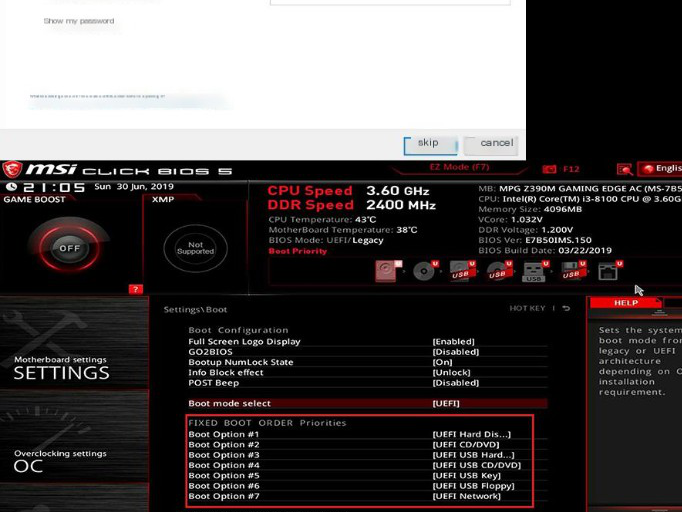Image resolution: width=682 pixels, height=512 pixels.
Task: Click the skip button
Action: click(x=428, y=144)
